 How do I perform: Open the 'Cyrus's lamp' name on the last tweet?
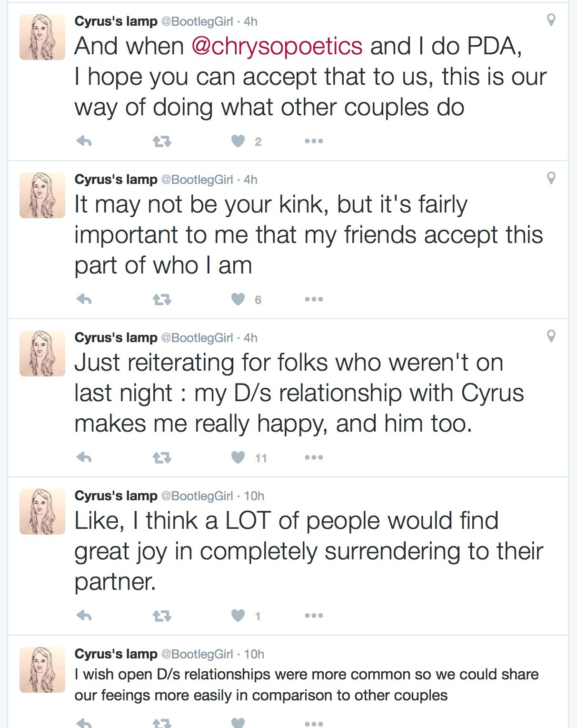pyautogui.click(x=116, y=654)
